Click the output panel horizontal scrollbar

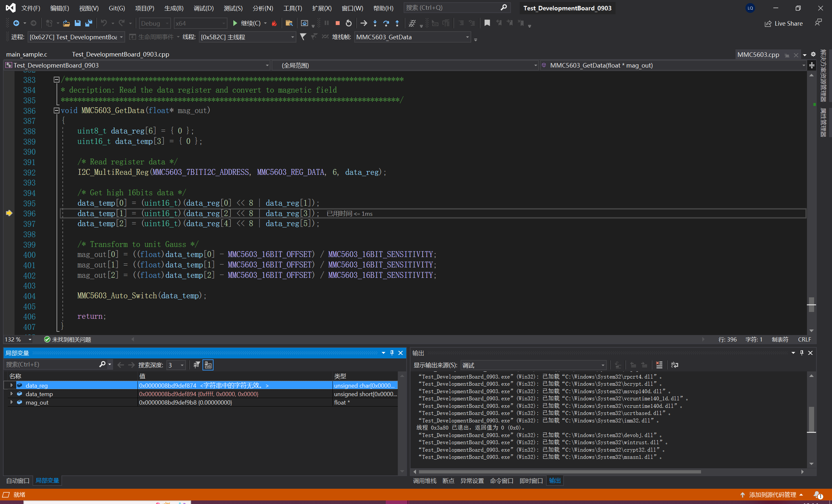click(560, 472)
